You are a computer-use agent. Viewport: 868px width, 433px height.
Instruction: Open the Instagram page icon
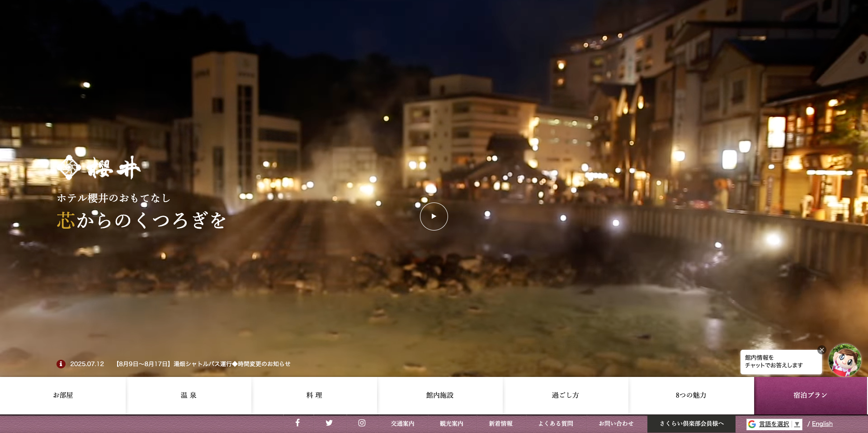coord(362,423)
